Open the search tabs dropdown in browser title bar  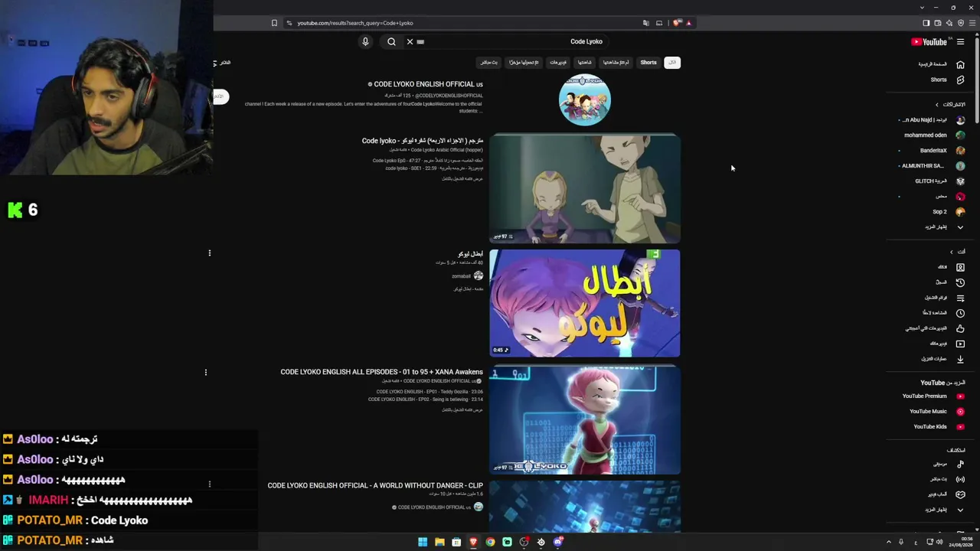[x=922, y=8]
